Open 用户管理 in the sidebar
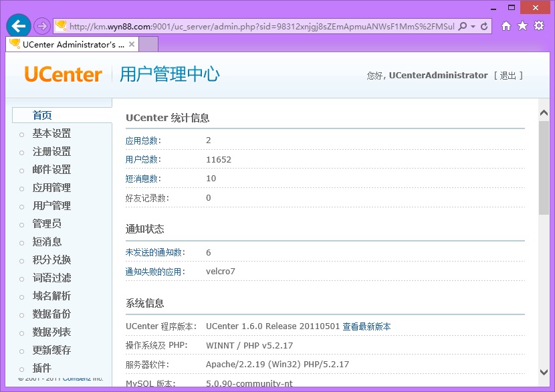The width and height of the screenshot is (555, 392). tap(51, 206)
